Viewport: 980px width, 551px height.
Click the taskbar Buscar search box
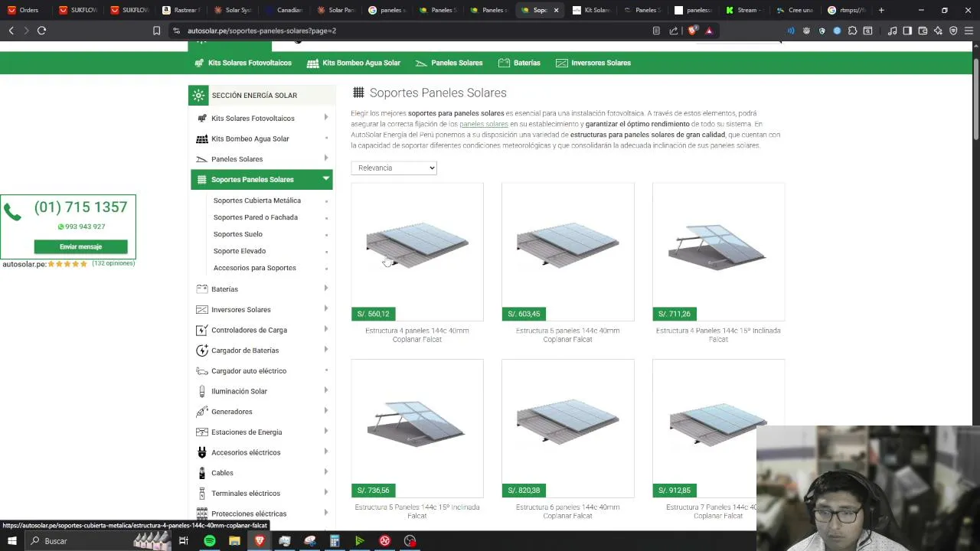100,541
